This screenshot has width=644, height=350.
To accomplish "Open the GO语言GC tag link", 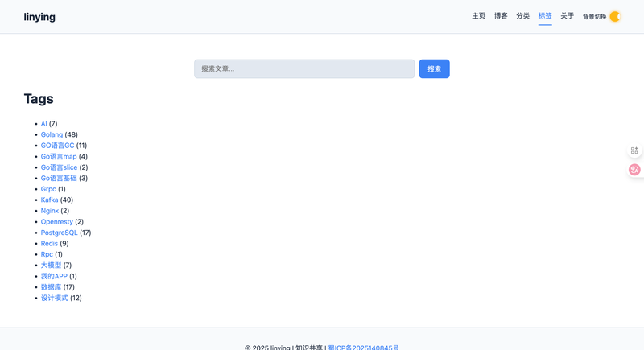I will pos(57,146).
